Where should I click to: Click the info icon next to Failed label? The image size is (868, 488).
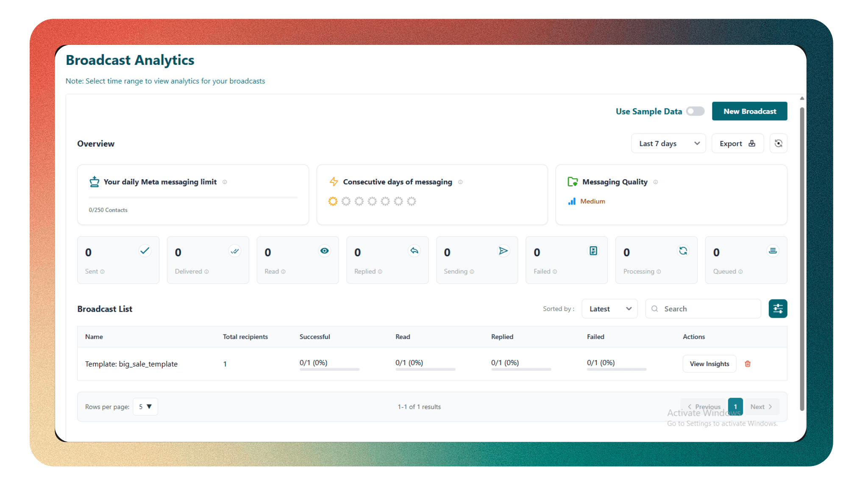click(555, 272)
